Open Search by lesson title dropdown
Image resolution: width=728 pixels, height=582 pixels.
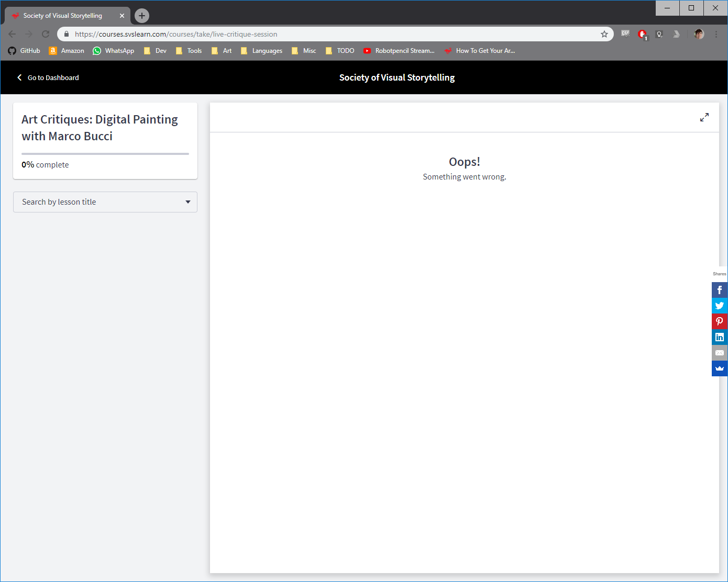point(105,202)
